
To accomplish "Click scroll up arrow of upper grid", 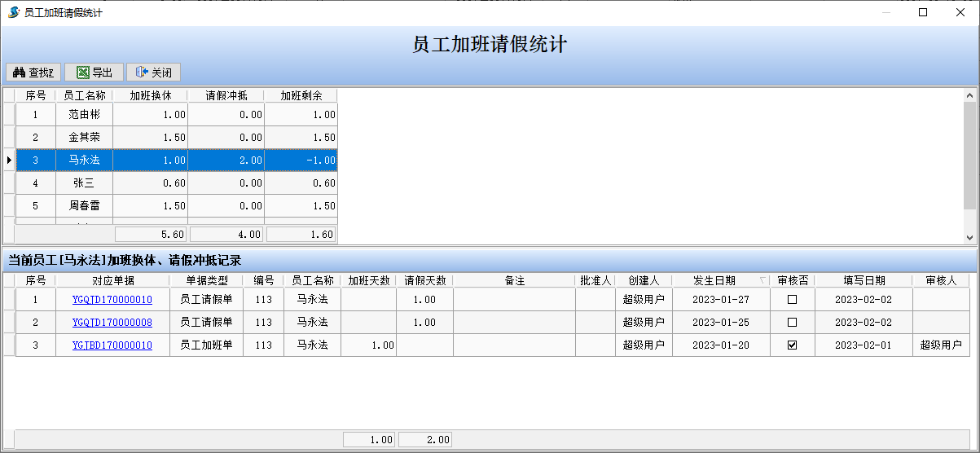I will (969, 95).
